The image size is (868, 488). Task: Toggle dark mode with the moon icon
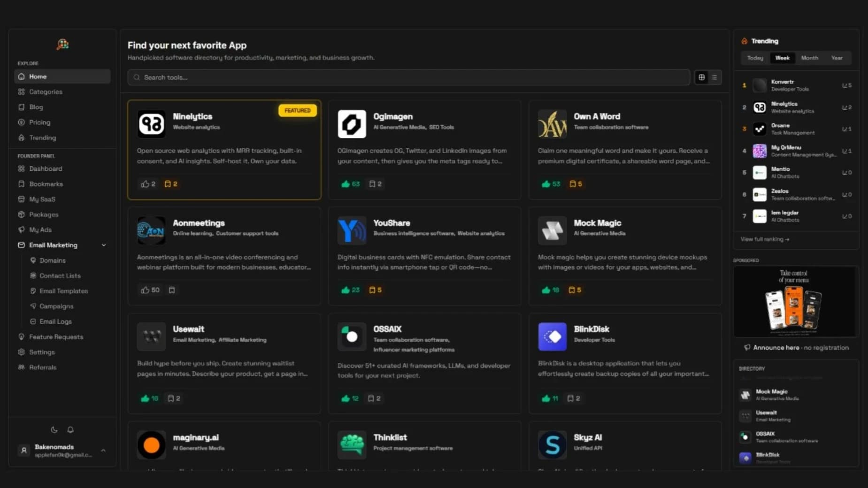(54, 430)
